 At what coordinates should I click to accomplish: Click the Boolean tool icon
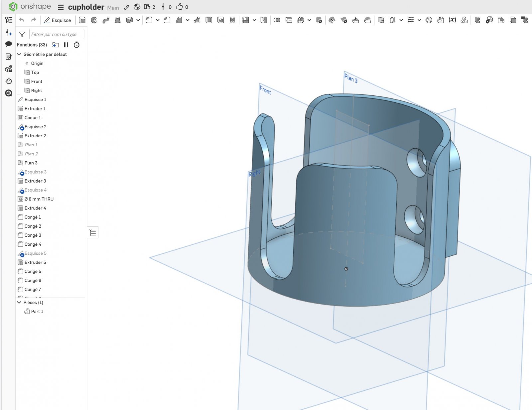point(277,20)
